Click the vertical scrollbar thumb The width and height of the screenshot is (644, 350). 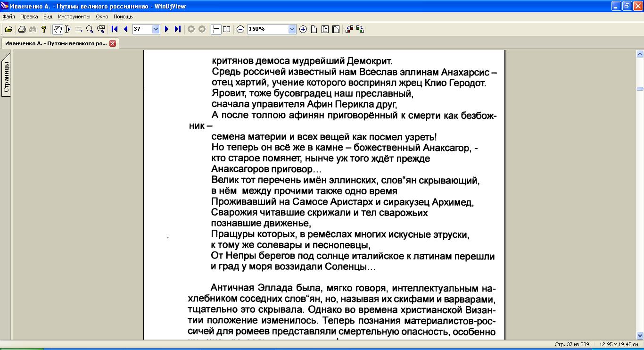point(640,89)
